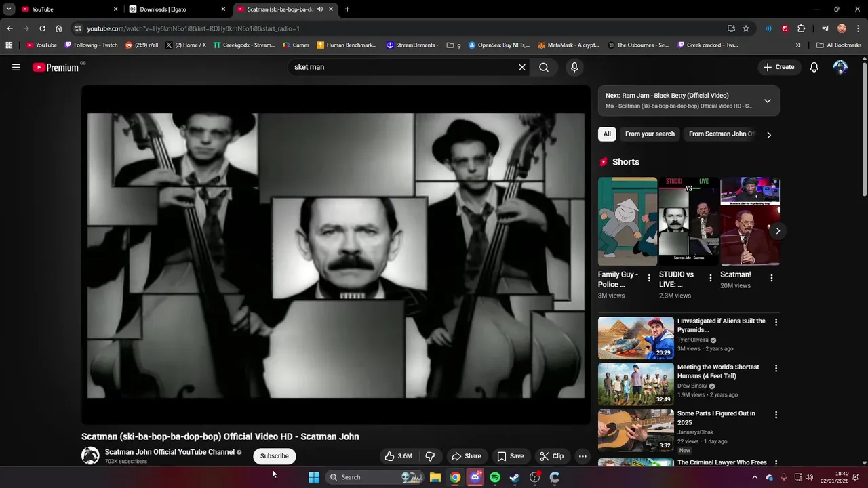Open the Family Guy - Police short thumbnail
The image size is (868, 488).
627,222
